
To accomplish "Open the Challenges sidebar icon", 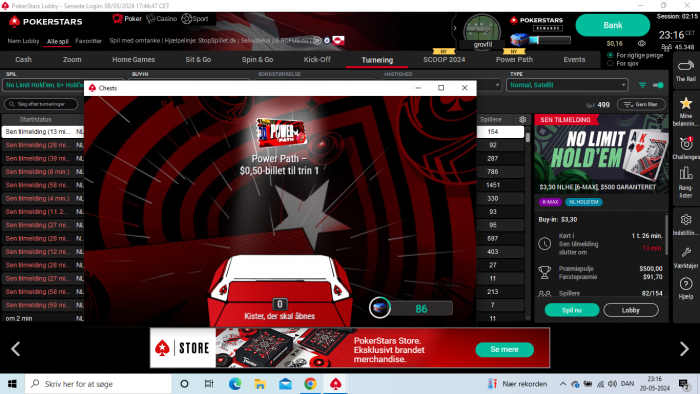I will click(x=686, y=144).
